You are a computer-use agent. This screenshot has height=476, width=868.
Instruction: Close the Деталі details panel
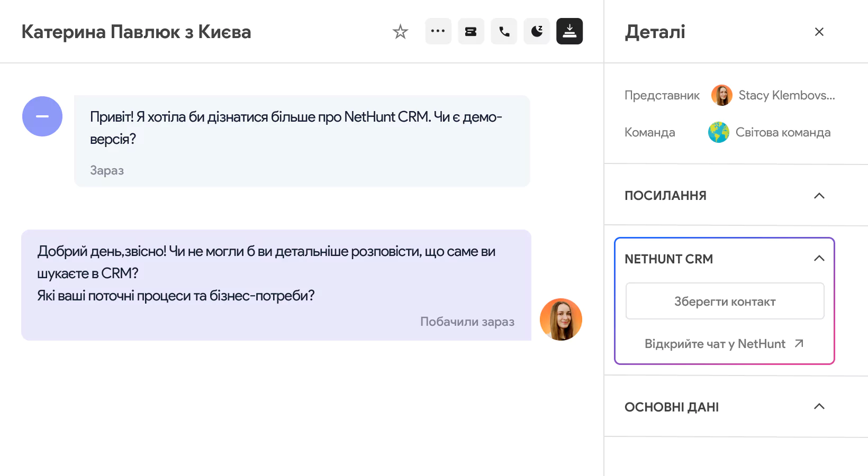coord(819,32)
